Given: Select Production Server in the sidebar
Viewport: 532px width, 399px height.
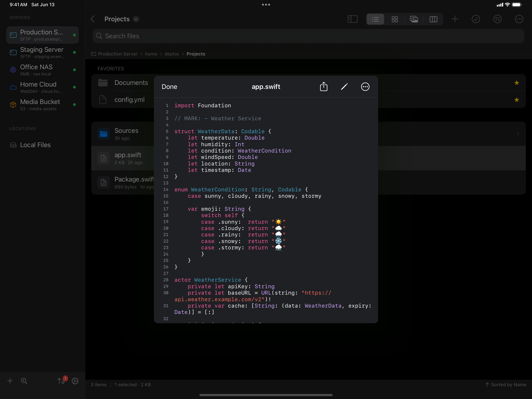Looking at the screenshot, I should click(x=43, y=35).
